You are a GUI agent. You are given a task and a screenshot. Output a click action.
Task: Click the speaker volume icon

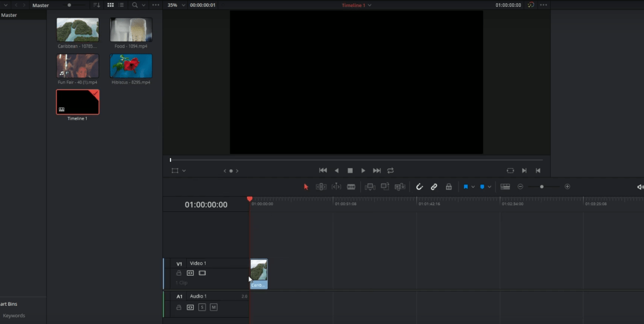pyautogui.click(x=640, y=187)
